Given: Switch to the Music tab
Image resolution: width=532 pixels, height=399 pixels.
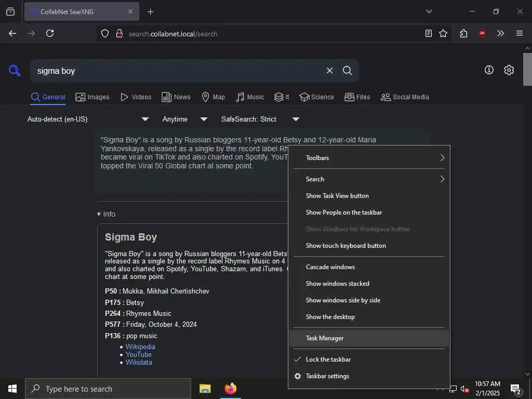Looking at the screenshot, I should click(250, 97).
